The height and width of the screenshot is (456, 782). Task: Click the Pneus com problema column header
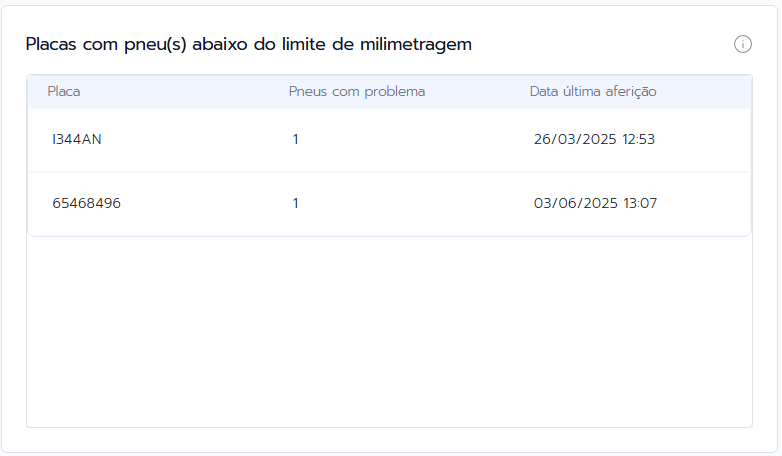[357, 92]
